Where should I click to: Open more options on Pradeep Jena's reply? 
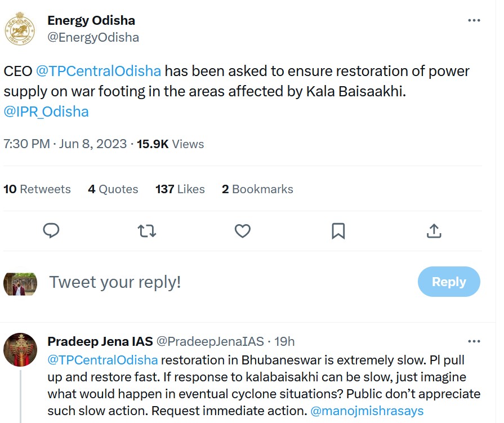[x=474, y=342]
